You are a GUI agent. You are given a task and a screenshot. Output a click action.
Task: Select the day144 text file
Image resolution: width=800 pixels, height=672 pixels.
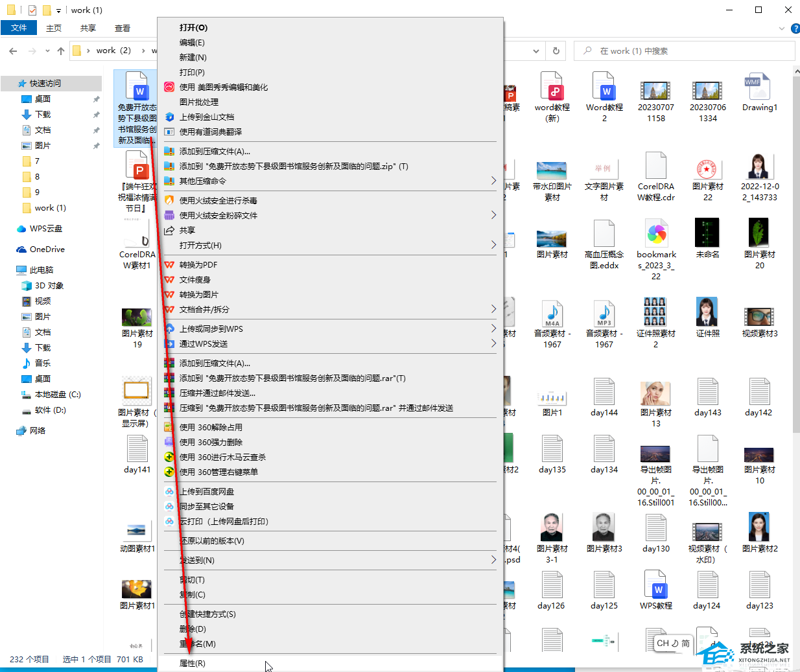tap(604, 391)
